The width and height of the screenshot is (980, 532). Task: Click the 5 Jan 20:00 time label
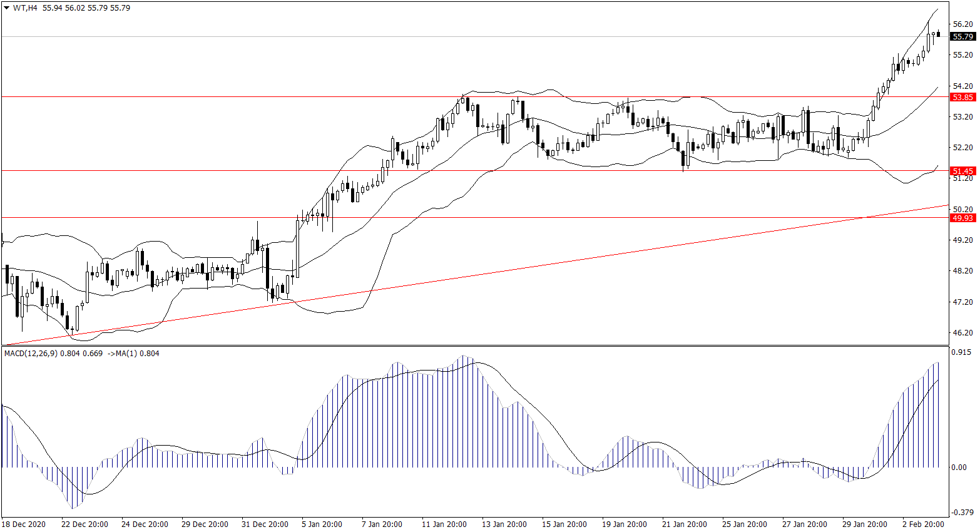pyautogui.click(x=322, y=524)
